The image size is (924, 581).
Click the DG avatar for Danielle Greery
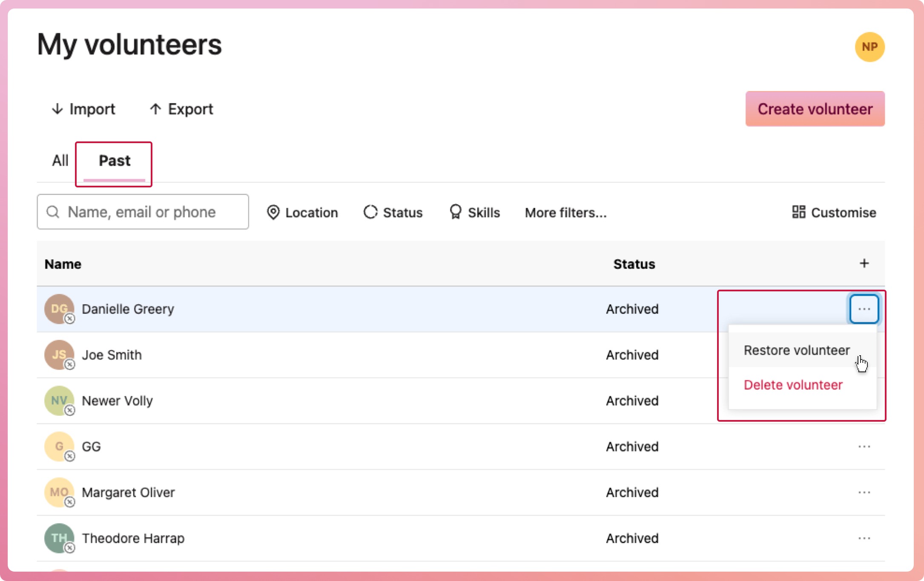pyautogui.click(x=59, y=309)
